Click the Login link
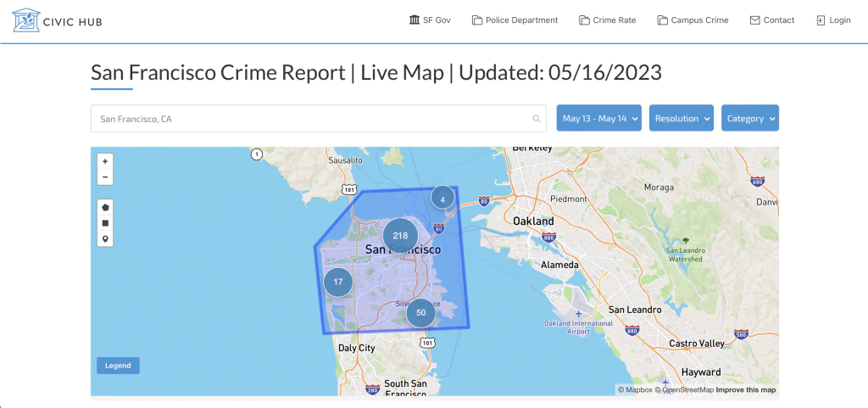This screenshot has height=408, width=868. click(833, 20)
